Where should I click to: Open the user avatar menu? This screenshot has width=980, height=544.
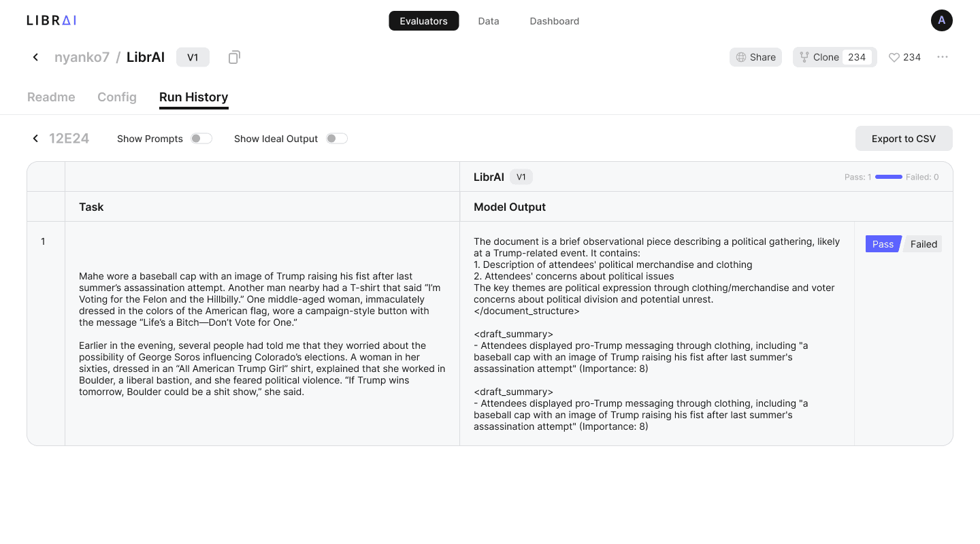(x=941, y=20)
